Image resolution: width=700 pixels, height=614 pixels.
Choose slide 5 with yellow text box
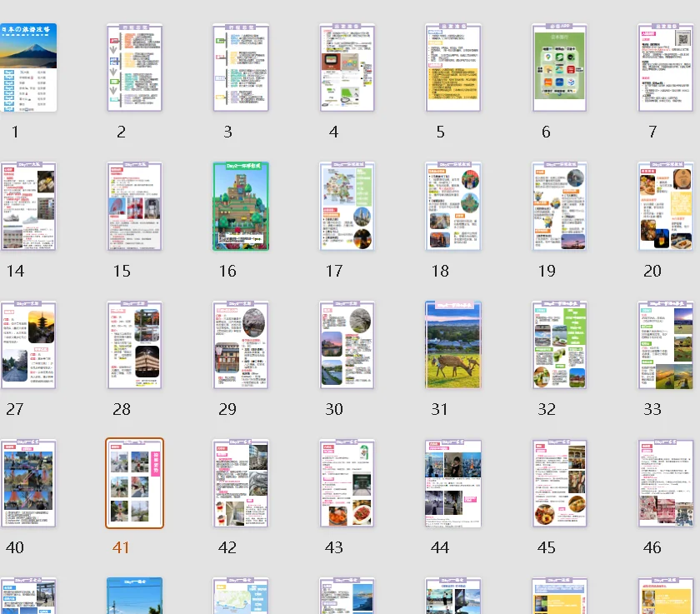tap(453, 67)
